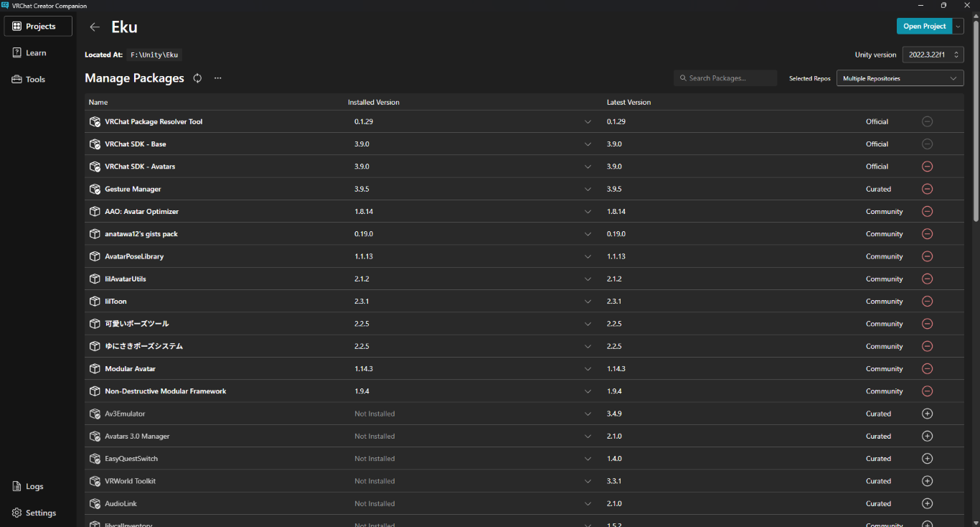This screenshot has height=527, width=980.
Task: Click the Curated label in Gesture Manager row
Action: [878, 190]
